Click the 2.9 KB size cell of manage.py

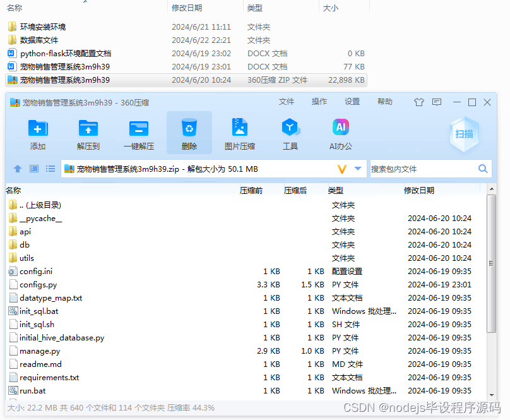pos(268,351)
